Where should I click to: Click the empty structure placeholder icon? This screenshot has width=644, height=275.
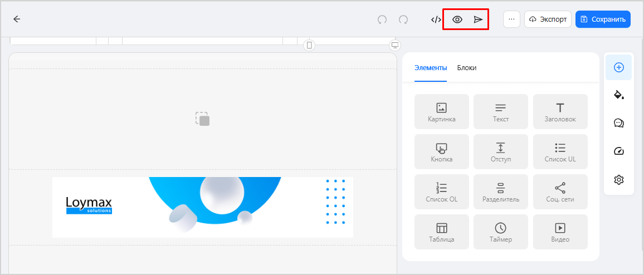[202, 119]
